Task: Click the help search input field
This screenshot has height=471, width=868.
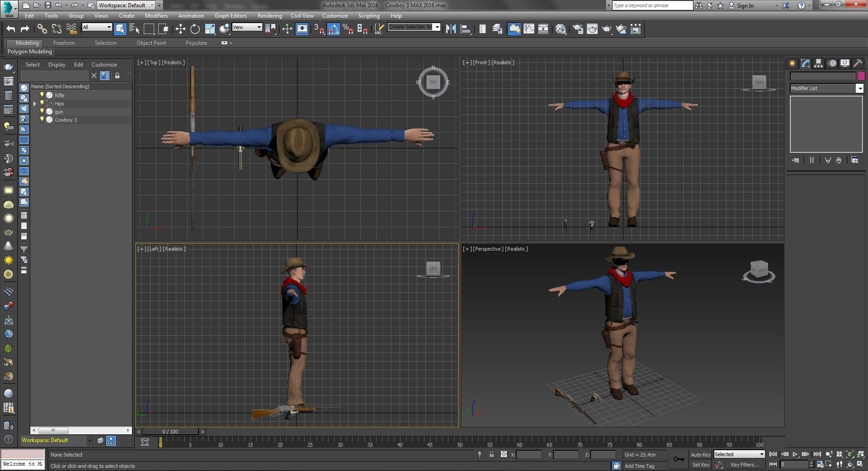Action: (652, 5)
